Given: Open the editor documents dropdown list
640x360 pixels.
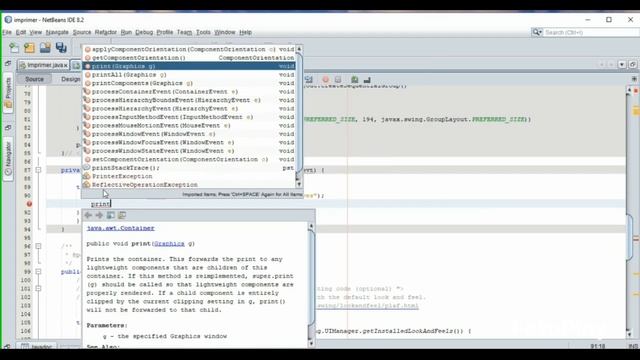Looking at the screenshot, I should tap(622, 64).
